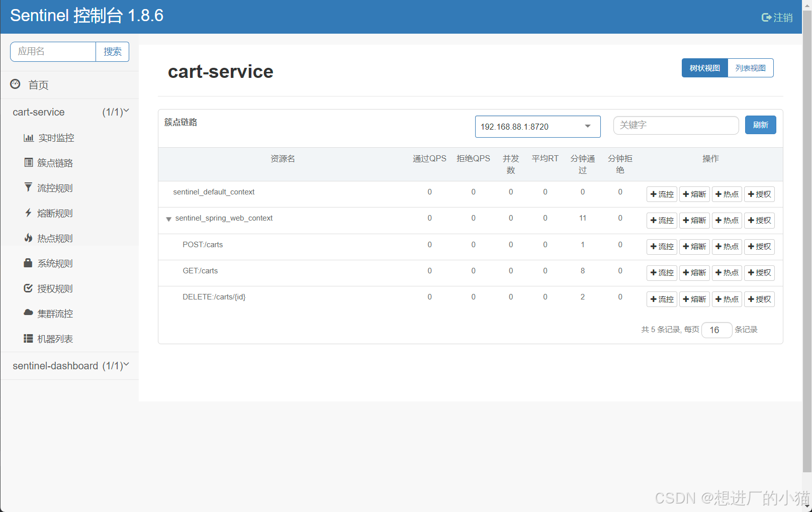Click the logout icon next to 注销

[x=766, y=18]
